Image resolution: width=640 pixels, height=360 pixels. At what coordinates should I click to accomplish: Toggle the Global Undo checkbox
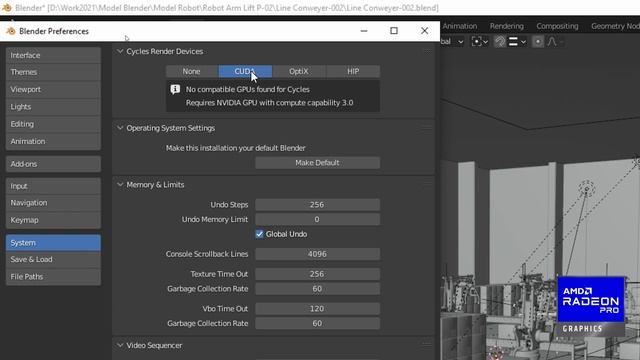click(259, 234)
